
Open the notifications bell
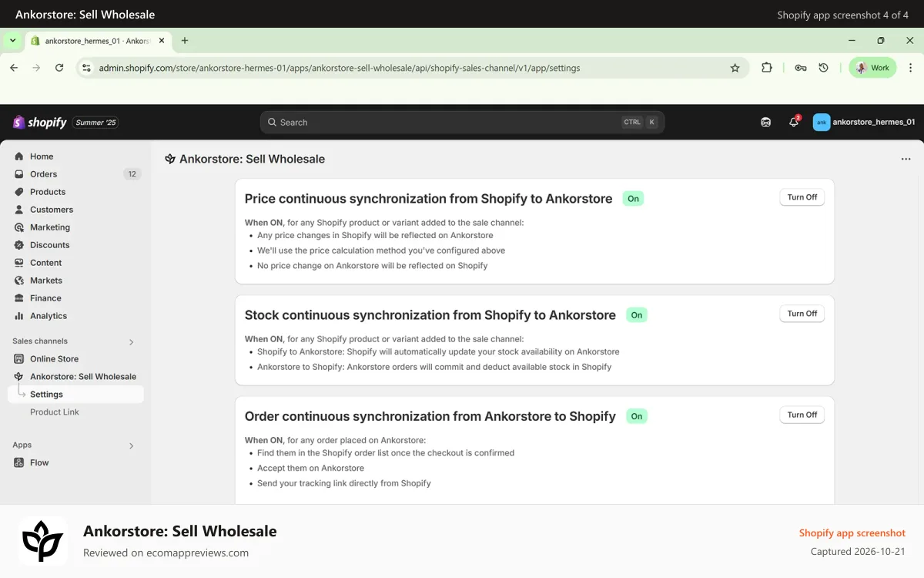tap(794, 122)
